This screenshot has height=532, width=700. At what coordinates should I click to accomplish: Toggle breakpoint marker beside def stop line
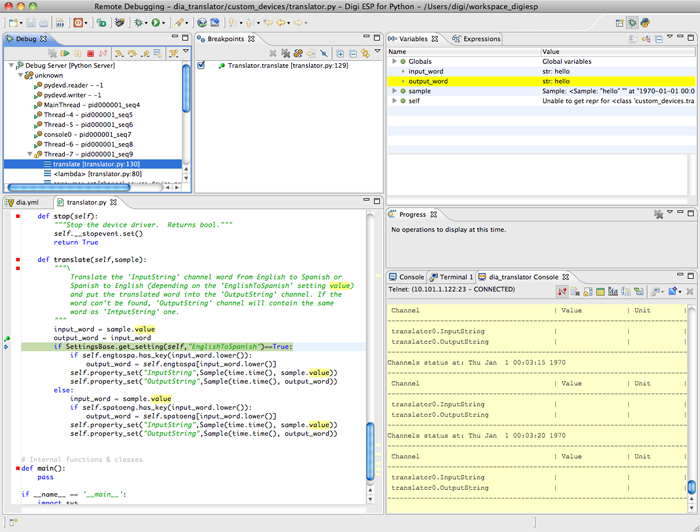point(18,216)
